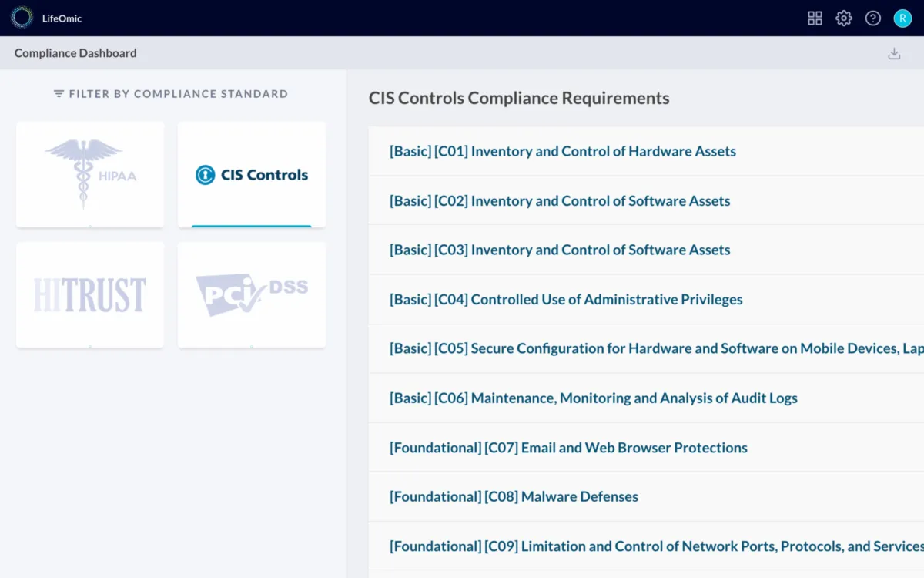This screenshot has width=924, height=578.
Task: Expand C08 Malware Defenses requirement
Action: (x=514, y=496)
